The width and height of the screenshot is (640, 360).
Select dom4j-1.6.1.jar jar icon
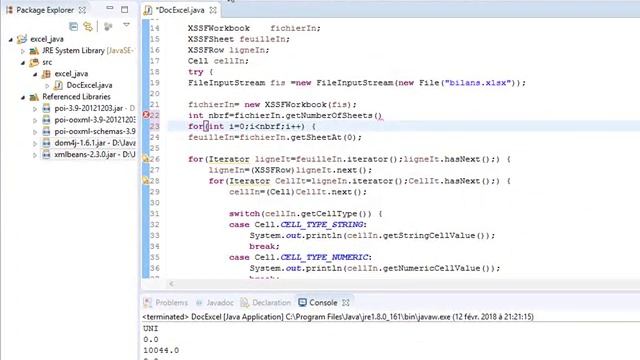47,143
